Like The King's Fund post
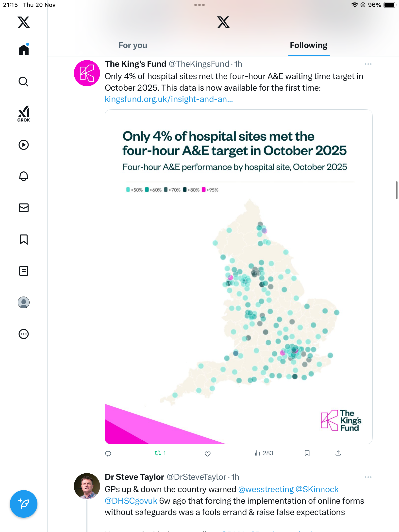This screenshot has width=399, height=532. click(208, 453)
